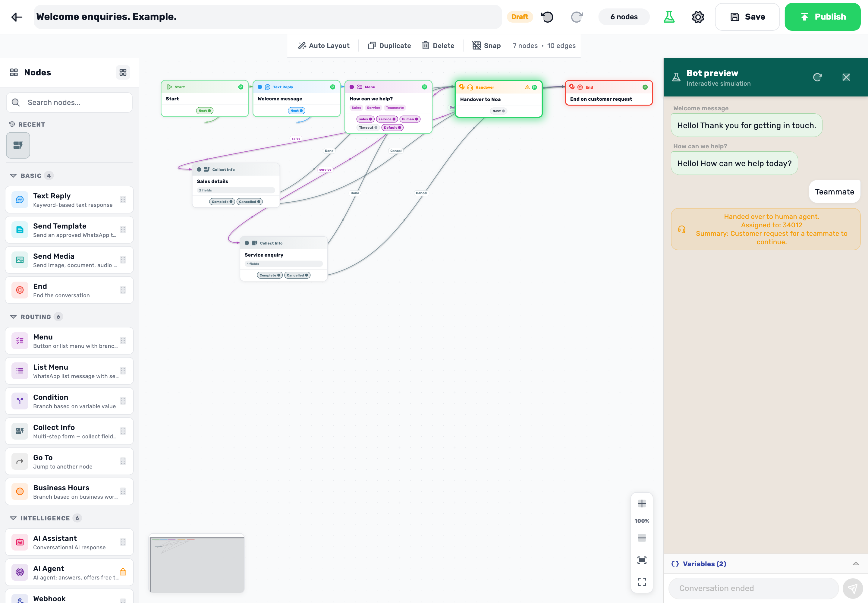Go back using the left arrow icon
Image resolution: width=868 pixels, height=603 pixels.
pyautogui.click(x=17, y=17)
